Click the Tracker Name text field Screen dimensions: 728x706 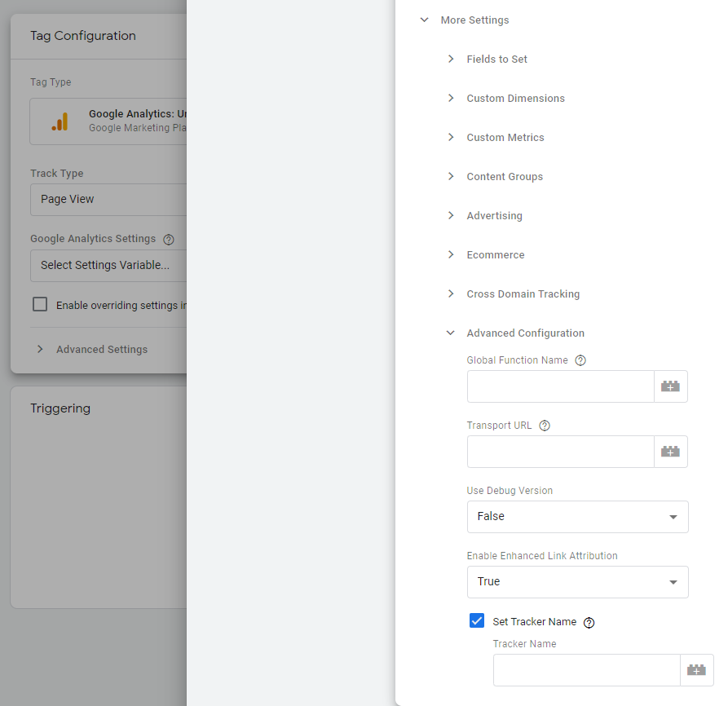point(586,670)
